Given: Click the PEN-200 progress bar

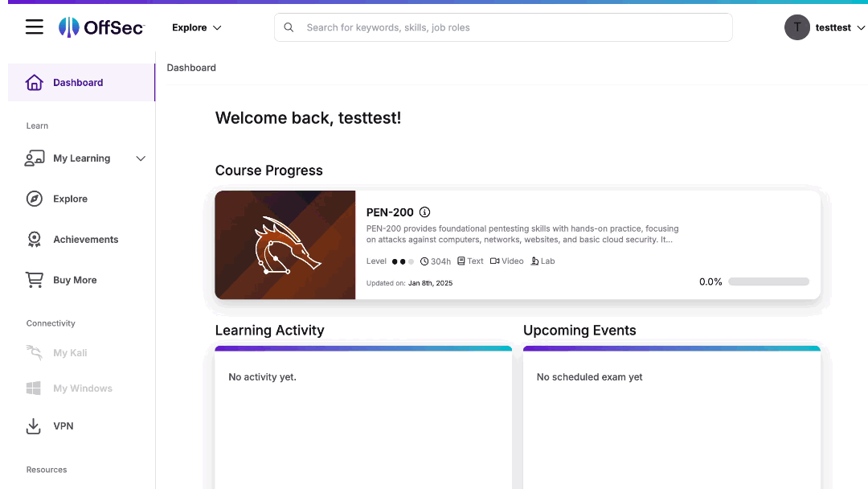Looking at the screenshot, I should coord(768,281).
